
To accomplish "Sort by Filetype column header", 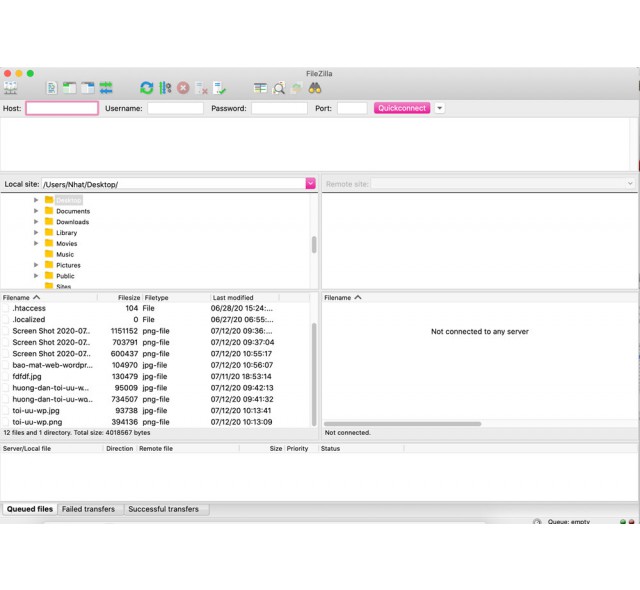I will pos(176,298).
